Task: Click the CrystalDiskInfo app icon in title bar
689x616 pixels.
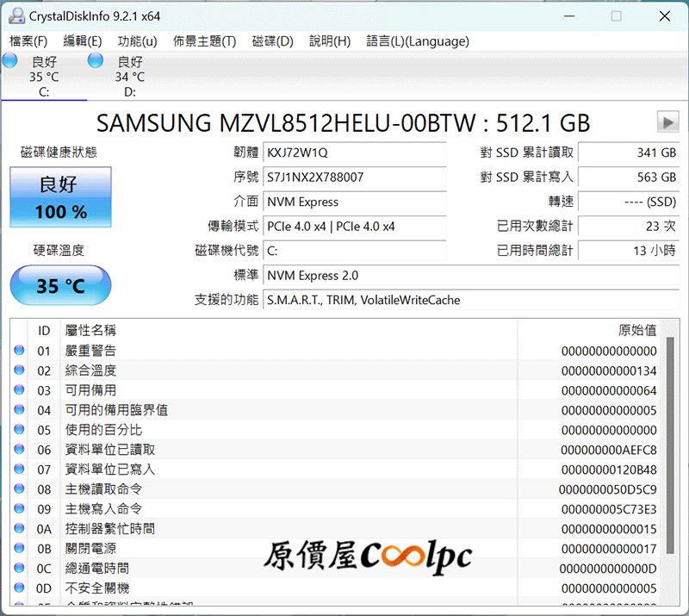Action: (16, 16)
